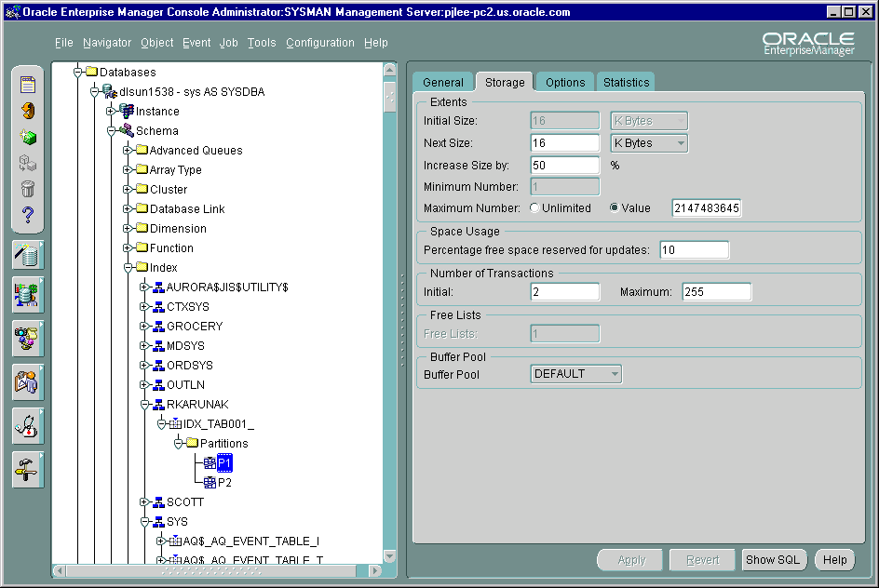Open the Buffer Pool DEFAULT dropdown
The image size is (879, 588).
pos(575,373)
